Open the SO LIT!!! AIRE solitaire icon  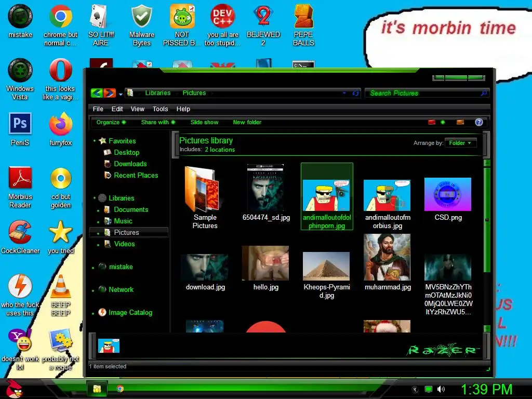101,25
